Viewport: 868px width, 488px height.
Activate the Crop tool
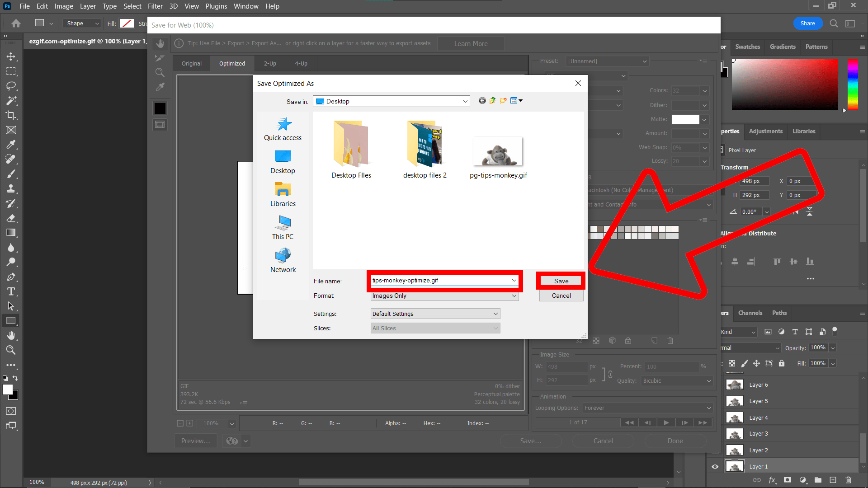coord(12,115)
